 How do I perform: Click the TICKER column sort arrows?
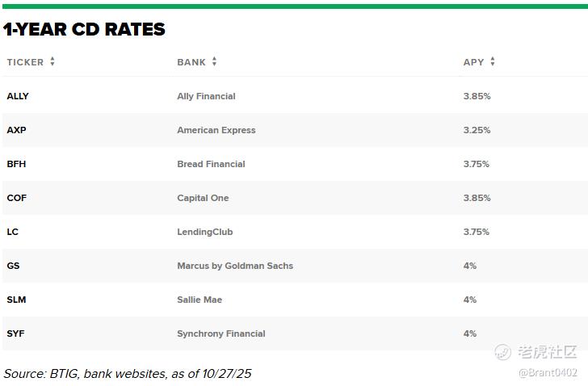pos(52,62)
